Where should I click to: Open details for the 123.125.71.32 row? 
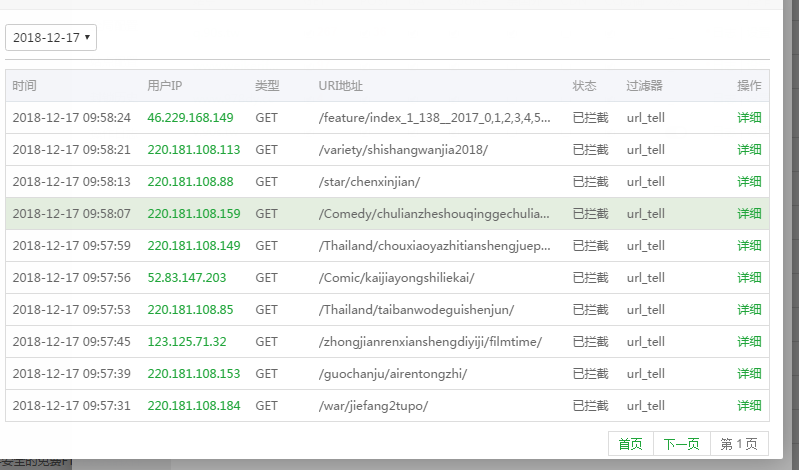click(749, 342)
